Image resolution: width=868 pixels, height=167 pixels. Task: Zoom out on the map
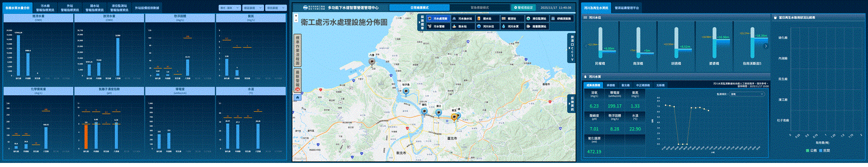tap(296, 21)
